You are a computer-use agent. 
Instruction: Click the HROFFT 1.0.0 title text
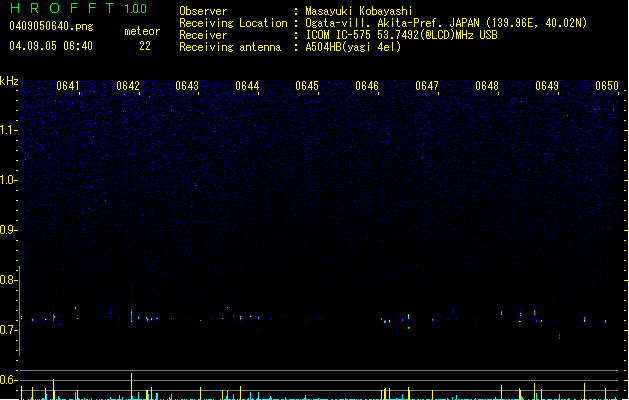point(79,8)
